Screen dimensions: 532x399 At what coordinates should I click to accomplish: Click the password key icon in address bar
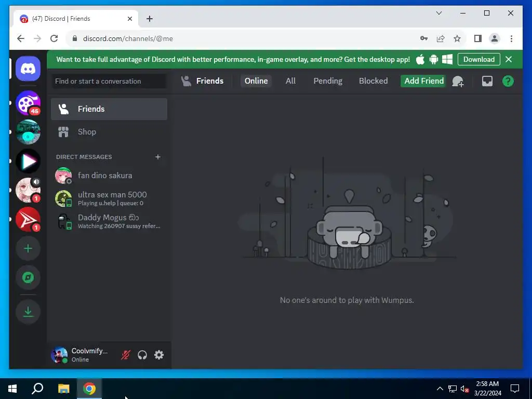point(424,38)
